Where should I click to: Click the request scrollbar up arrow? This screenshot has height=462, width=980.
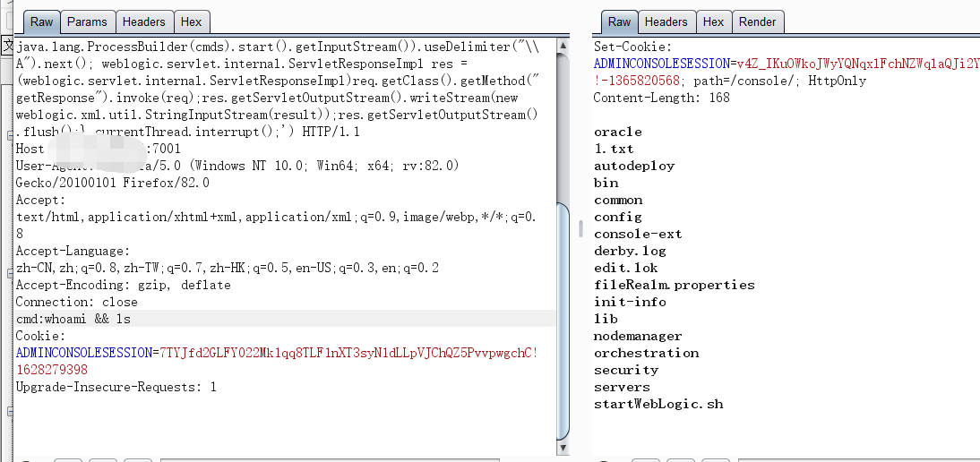pos(563,45)
